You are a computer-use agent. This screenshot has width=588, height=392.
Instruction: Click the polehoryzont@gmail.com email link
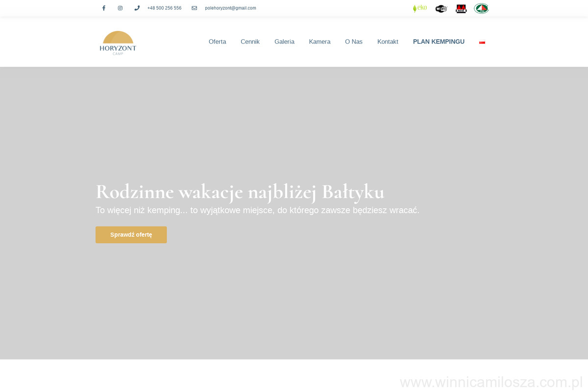pos(230,8)
